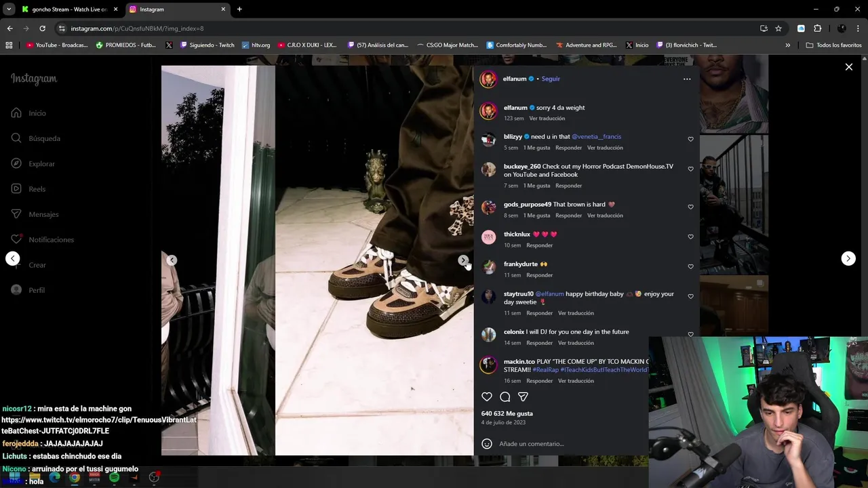
Task: Open Siguiendo - Twitch bookmark
Action: click(208, 45)
